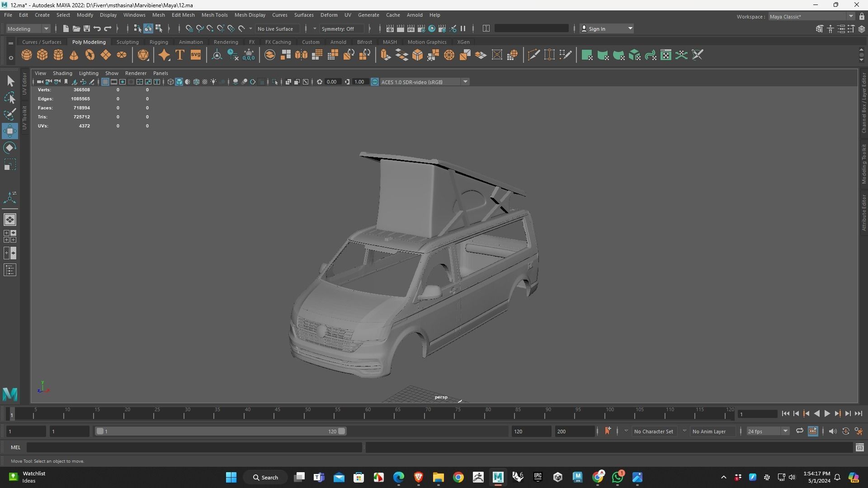Toggle view transform color management icon
This screenshot has width=868, height=488.
[x=375, y=82]
